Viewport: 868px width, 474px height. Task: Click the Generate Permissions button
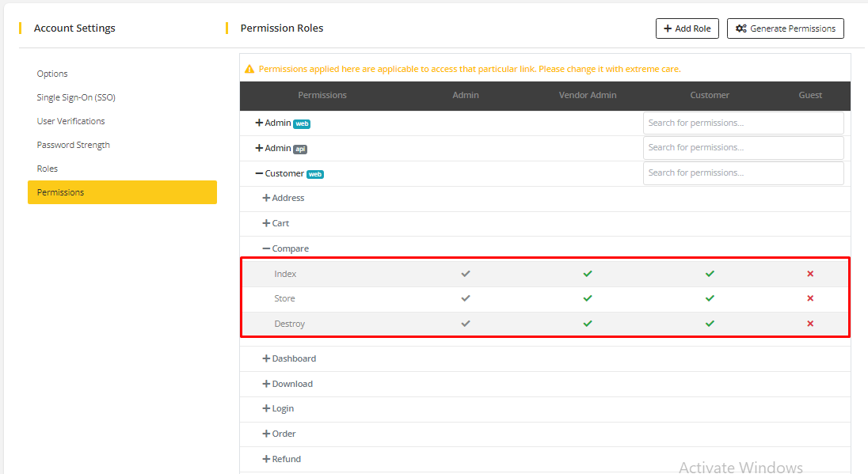[x=785, y=28]
